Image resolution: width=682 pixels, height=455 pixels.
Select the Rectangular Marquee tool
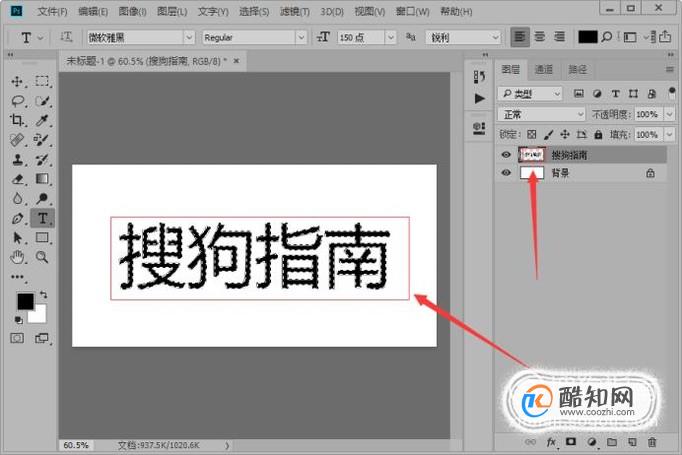42,81
